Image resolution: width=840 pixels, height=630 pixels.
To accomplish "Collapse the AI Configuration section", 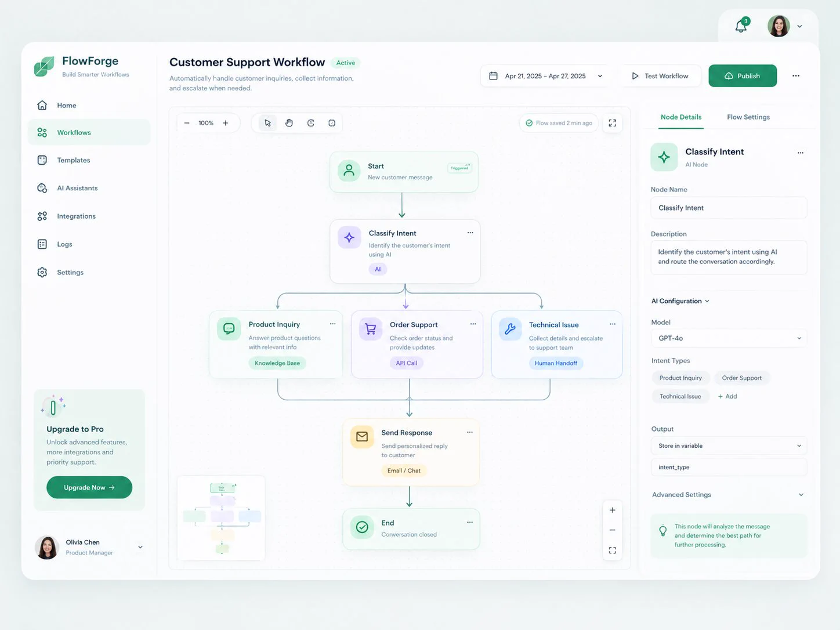I will 680,301.
